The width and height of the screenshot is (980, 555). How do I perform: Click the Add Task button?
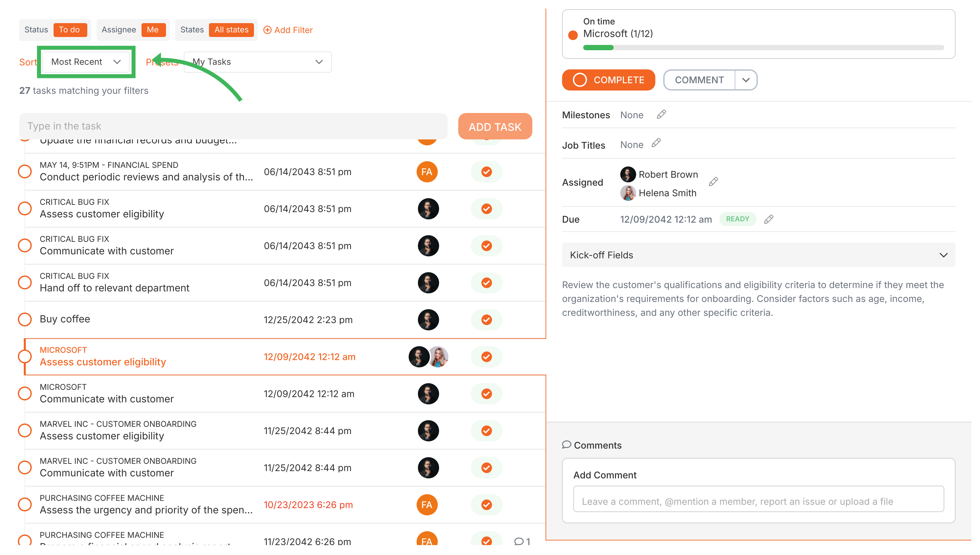[x=495, y=127]
